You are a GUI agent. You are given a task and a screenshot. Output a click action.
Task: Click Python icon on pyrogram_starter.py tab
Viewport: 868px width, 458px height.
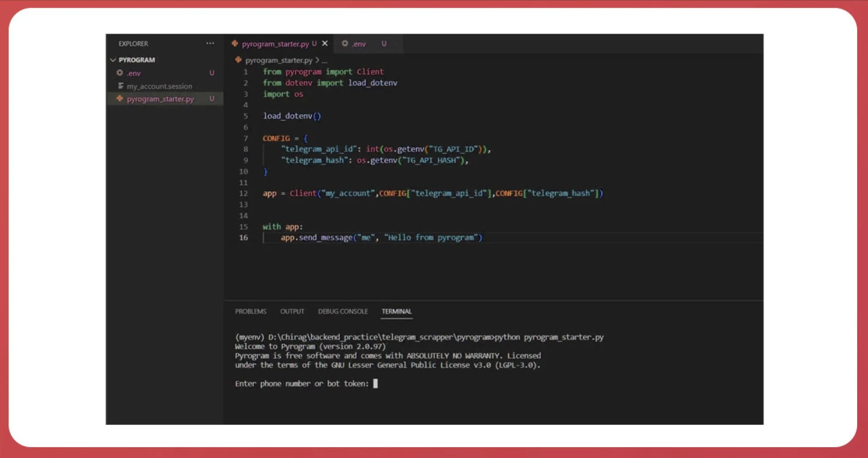[x=235, y=43]
